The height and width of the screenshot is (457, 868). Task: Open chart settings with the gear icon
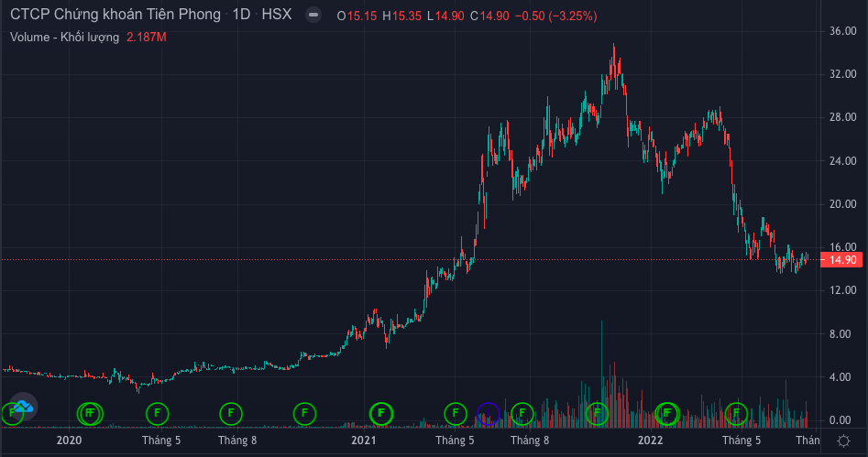tap(842, 441)
